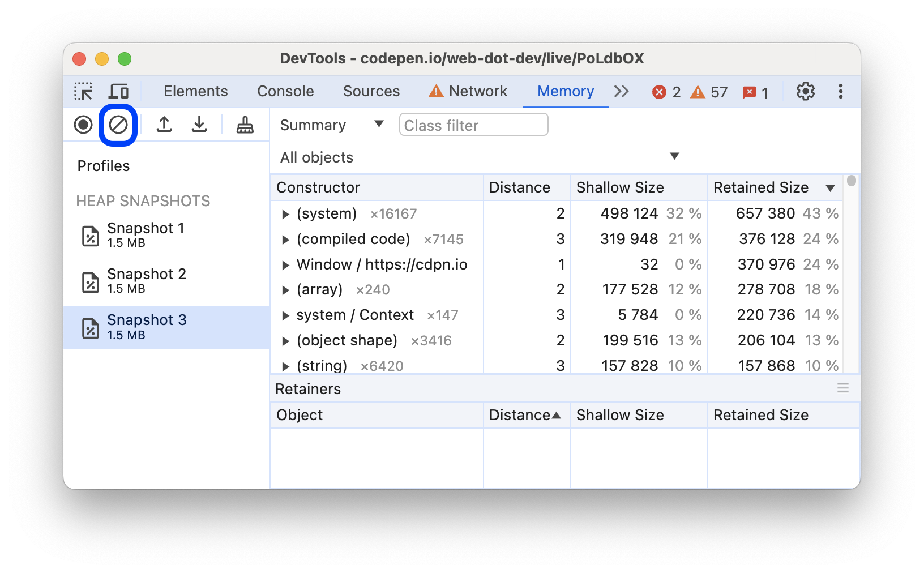Image resolution: width=924 pixels, height=573 pixels.
Task: Open the All objects filter dropdown
Action: (674, 156)
